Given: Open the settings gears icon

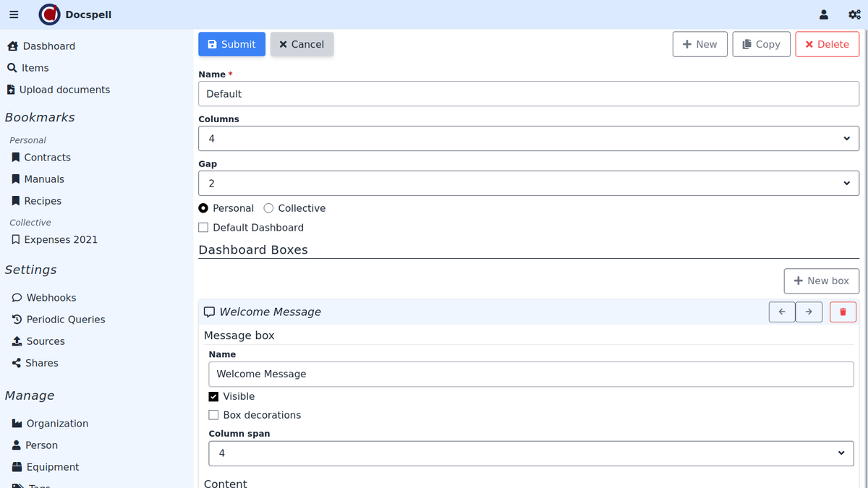Looking at the screenshot, I should point(854,14).
